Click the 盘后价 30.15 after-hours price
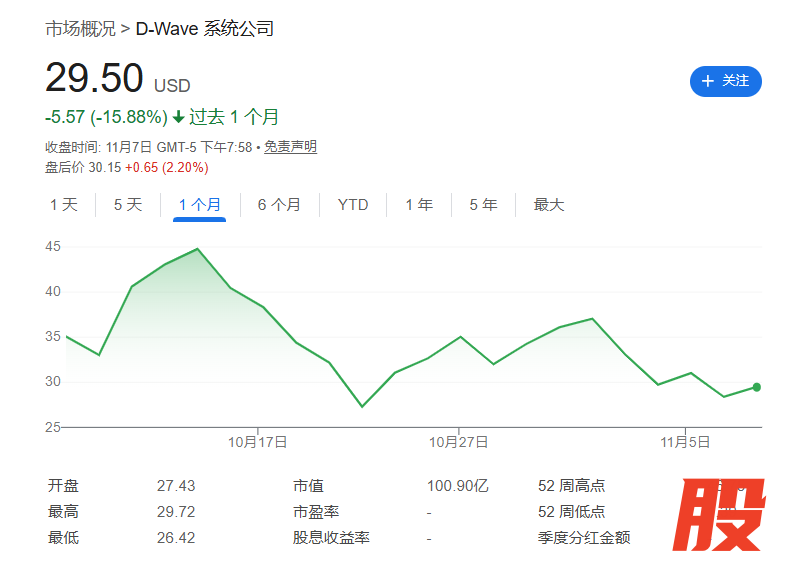 pos(83,167)
